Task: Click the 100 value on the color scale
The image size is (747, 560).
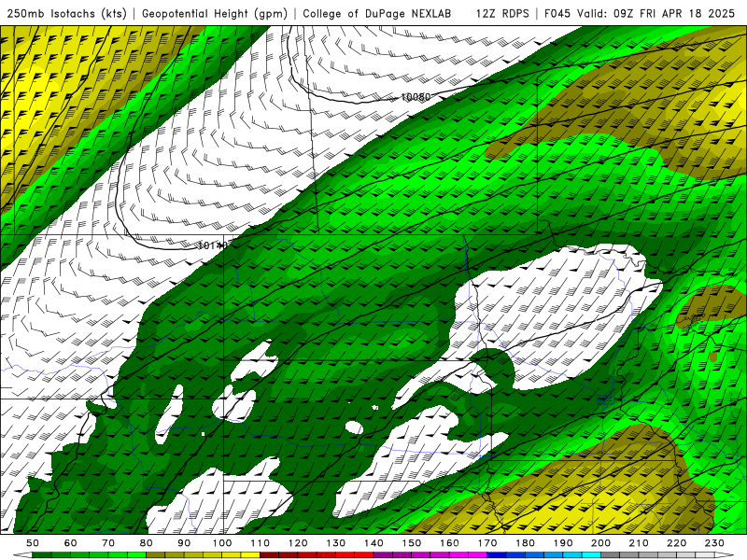Action: click(222, 543)
